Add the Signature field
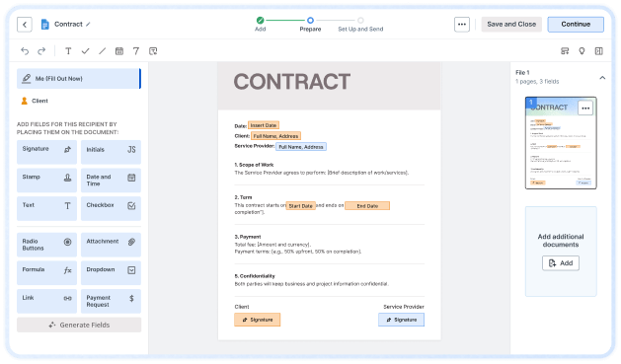The image size is (621, 364). point(46,152)
